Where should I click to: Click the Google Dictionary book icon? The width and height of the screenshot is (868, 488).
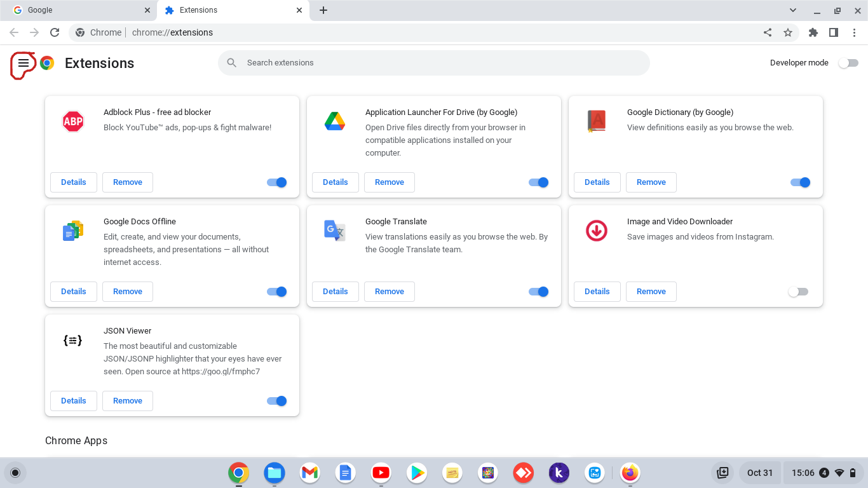(597, 121)
